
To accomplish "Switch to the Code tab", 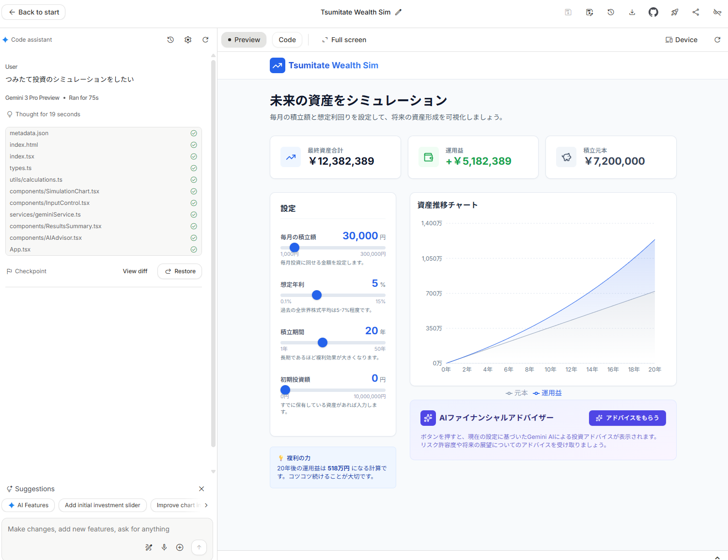I will (287, 40).
